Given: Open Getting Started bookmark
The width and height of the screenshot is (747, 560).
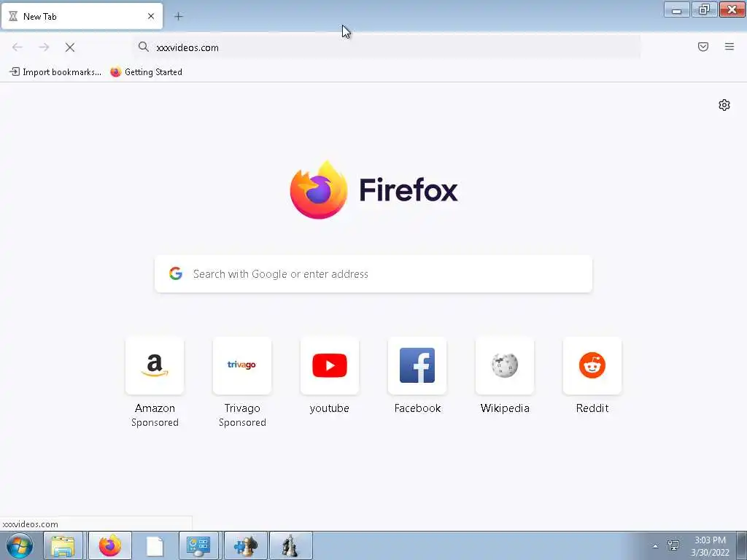Looking at the screenshot, I should click(x=146, y=72).
